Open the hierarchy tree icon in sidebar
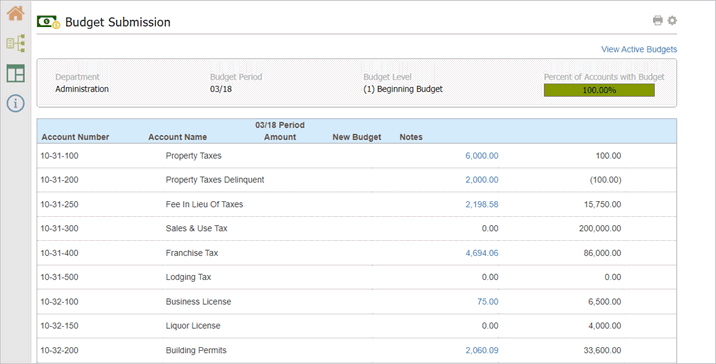Viewport: 716px width, 364px height. pos(16,43)
